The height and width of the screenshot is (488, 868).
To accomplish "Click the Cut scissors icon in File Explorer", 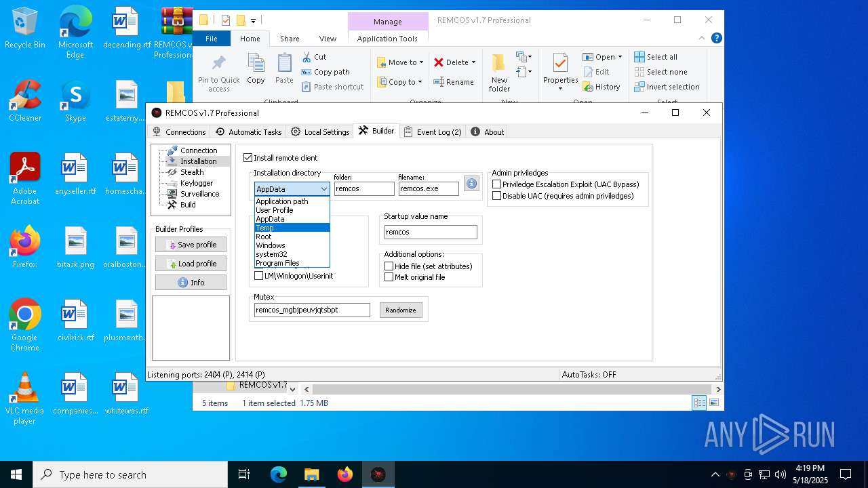I will 306,57.
